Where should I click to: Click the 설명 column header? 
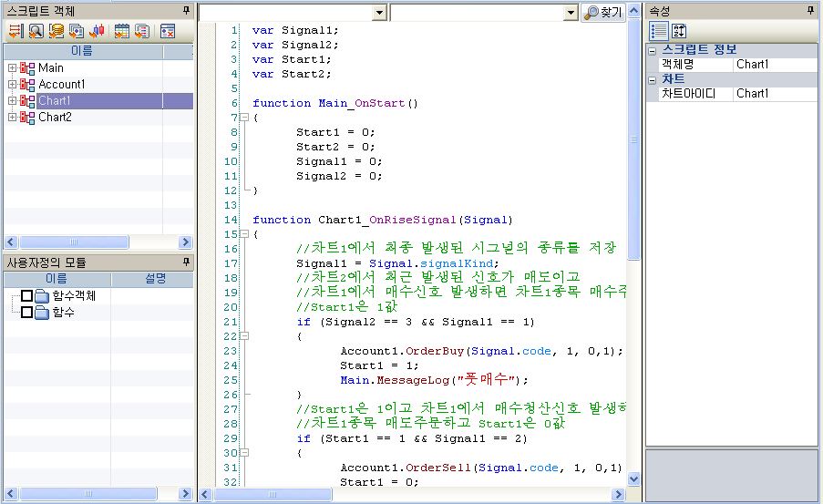coord(156,279)
